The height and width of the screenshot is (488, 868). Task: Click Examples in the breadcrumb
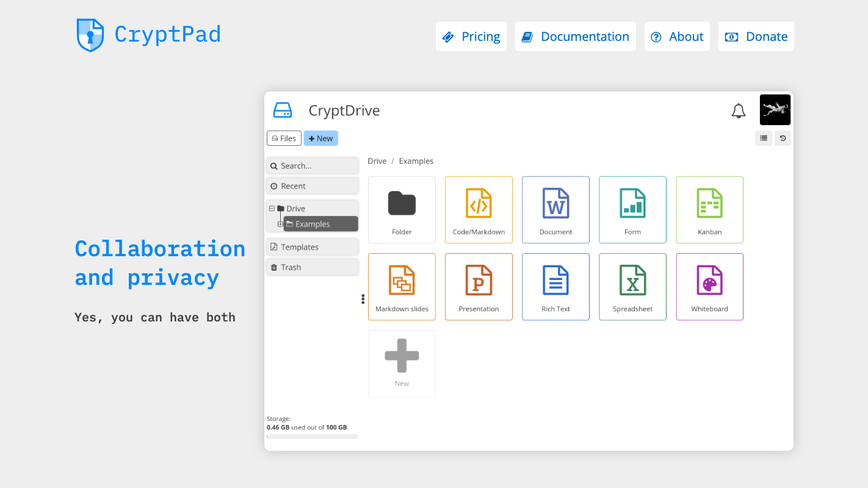(416, 161)
